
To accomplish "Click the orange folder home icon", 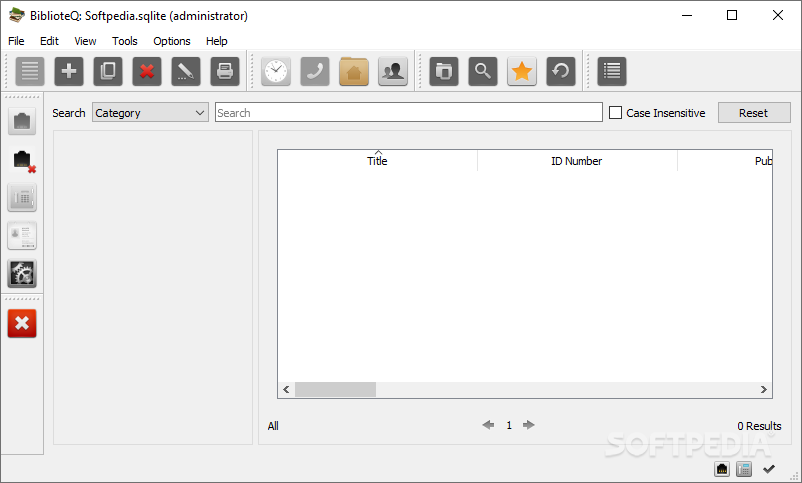I will pos(354,71).
